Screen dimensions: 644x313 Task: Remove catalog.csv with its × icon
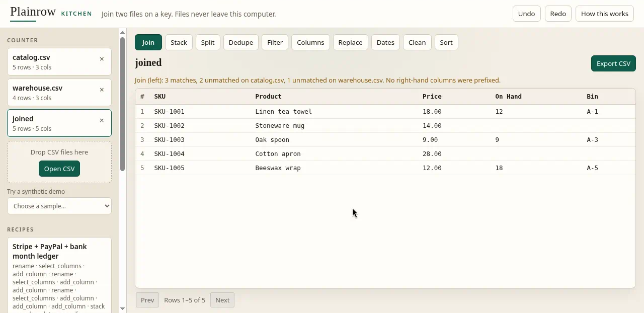click(x=102, y=59)
